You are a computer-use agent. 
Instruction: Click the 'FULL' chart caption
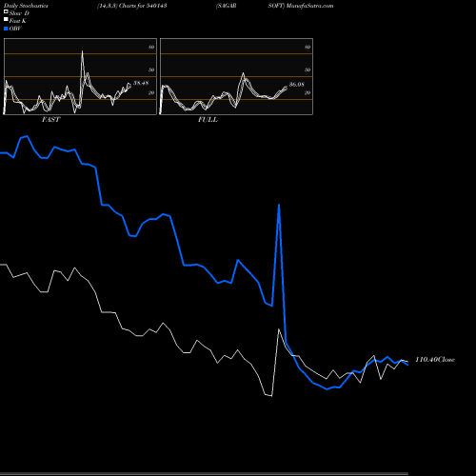point(208,120)
